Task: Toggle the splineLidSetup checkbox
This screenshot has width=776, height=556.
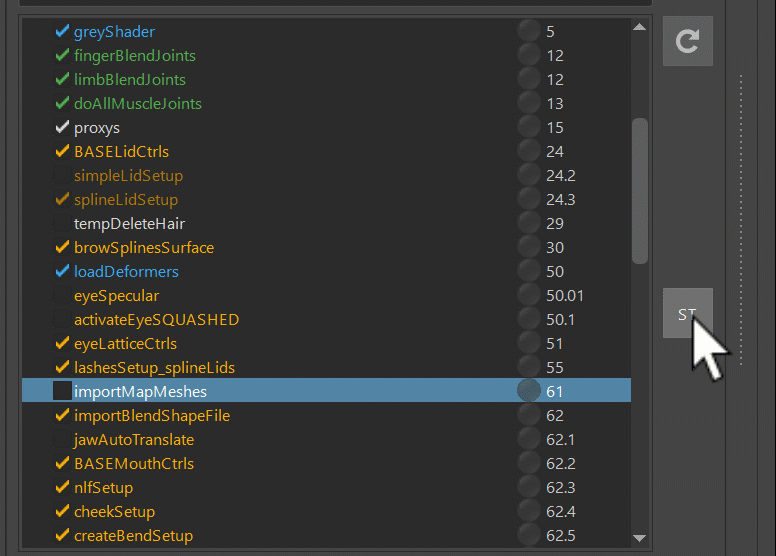Action: pos(62,200)
